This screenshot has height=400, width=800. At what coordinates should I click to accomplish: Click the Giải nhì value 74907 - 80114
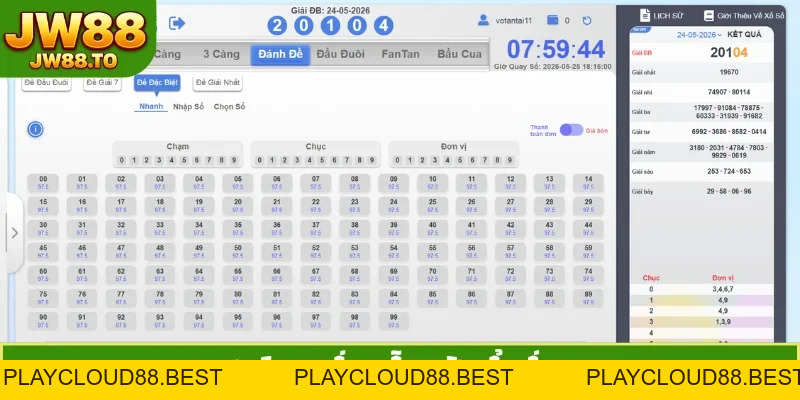729,92
